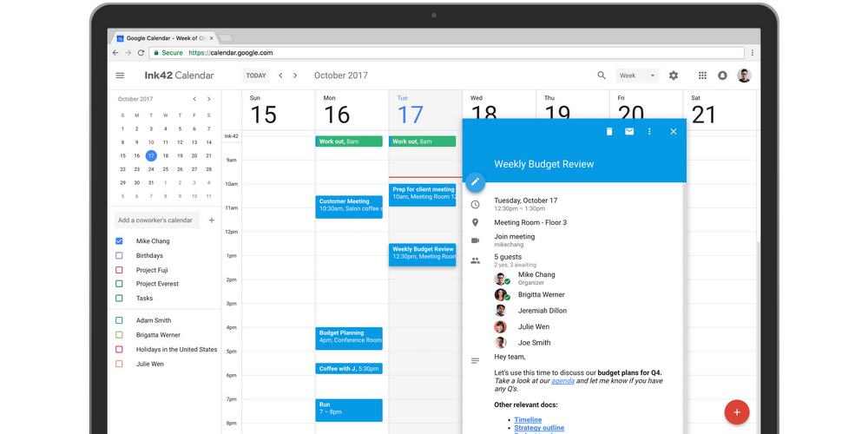Screen dimensions: 868x434
Task: Edit event with pencil button
Action: tap(475, 182)
